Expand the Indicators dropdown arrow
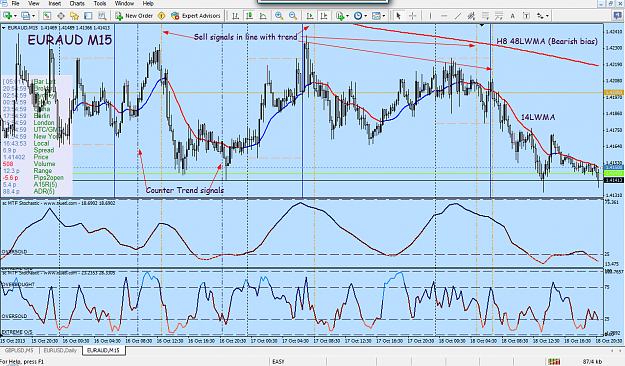The image size is (625, 366). coord(348,16)
